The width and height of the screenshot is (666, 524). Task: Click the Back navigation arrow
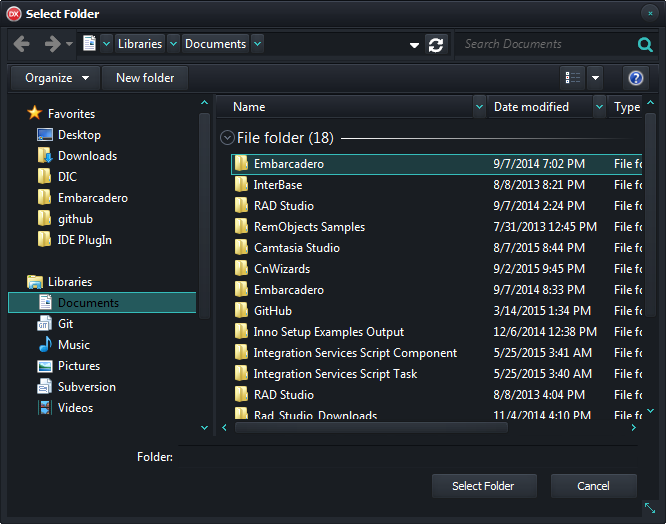22,44
